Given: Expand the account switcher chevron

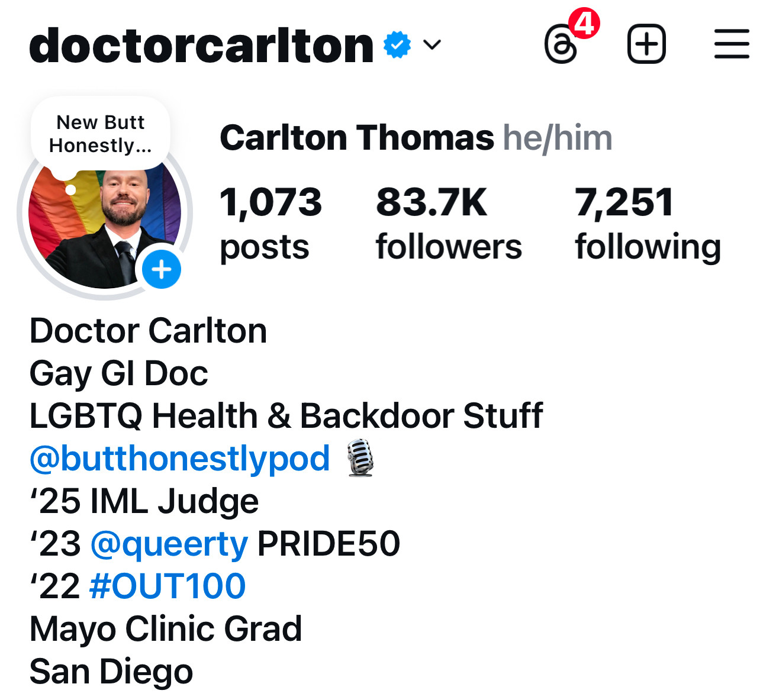Looking at the screenshot, I should pyautogui.click(x=433, y=45).
